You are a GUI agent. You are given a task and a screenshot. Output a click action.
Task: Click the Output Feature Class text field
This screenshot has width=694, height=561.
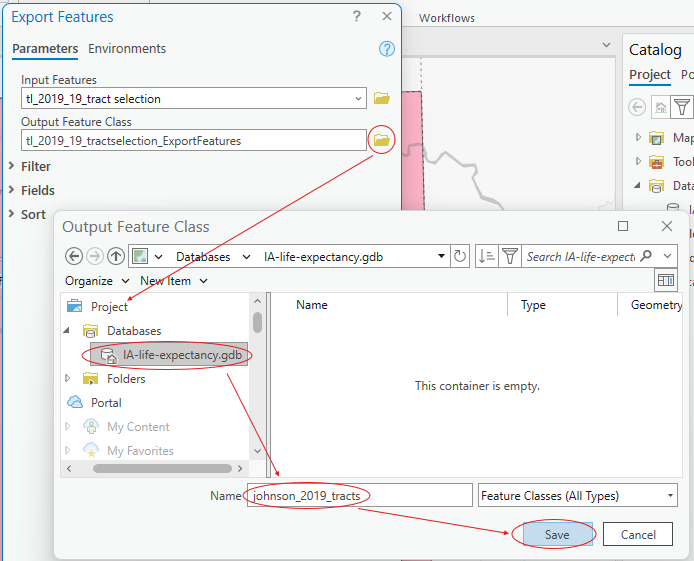click(193, 140)
